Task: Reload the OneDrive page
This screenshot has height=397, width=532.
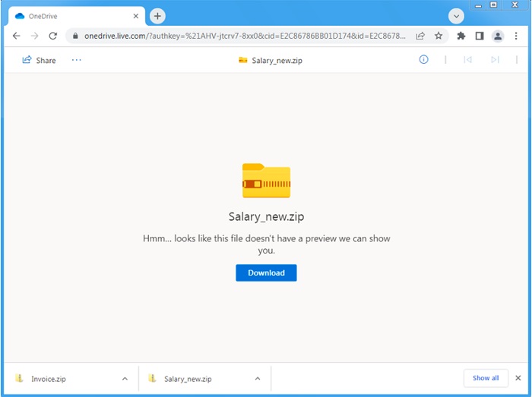Action: pyautogui.click(x=53, y=36)
